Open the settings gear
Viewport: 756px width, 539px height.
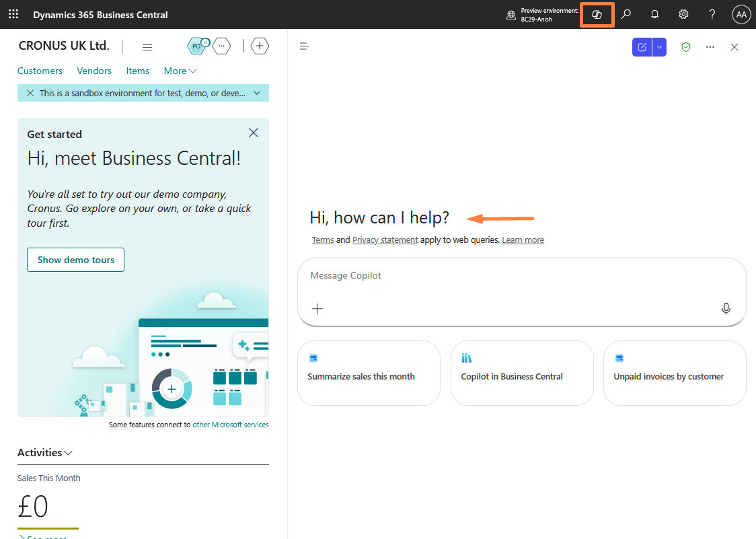(683, 15)
